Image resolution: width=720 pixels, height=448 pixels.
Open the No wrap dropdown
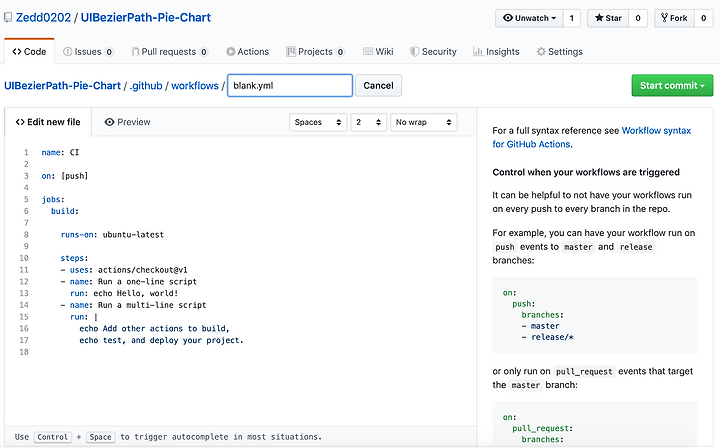(x=423, y=122)
